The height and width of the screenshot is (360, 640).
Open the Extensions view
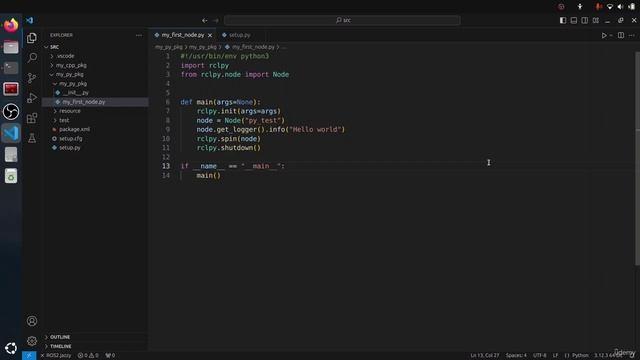(32, 118)
